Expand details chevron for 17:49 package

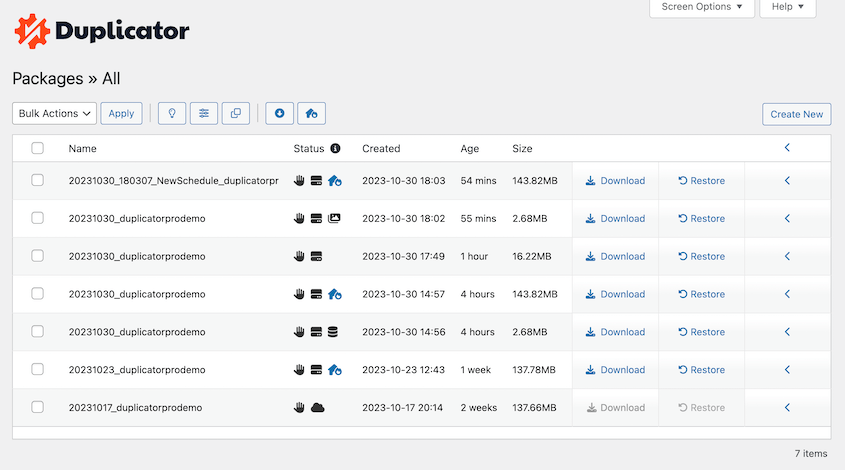(x=787, y=256)
